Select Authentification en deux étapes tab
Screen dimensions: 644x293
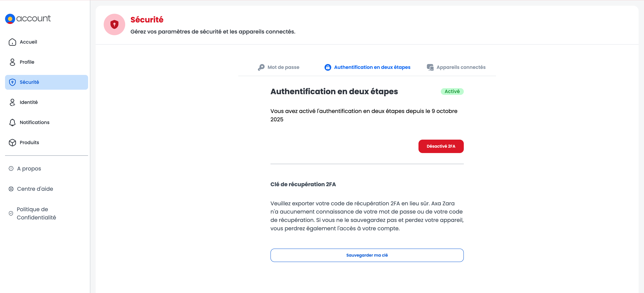click(372, 67)
